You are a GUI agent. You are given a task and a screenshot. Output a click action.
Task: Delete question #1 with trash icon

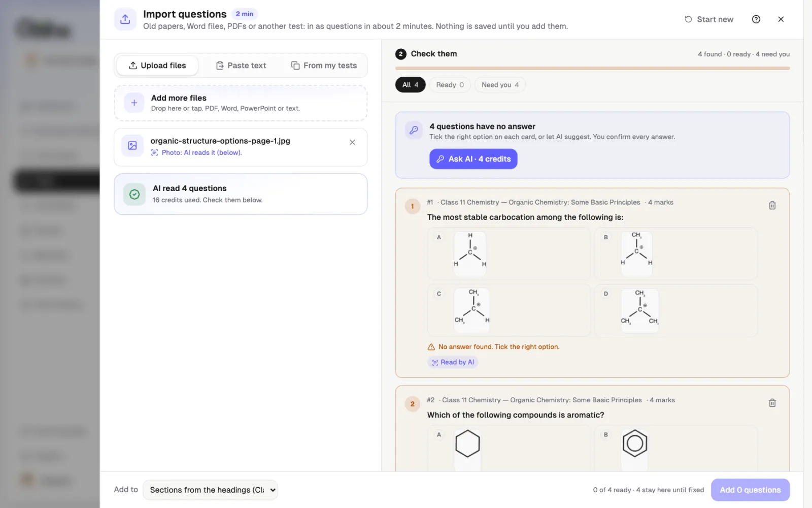772,205
